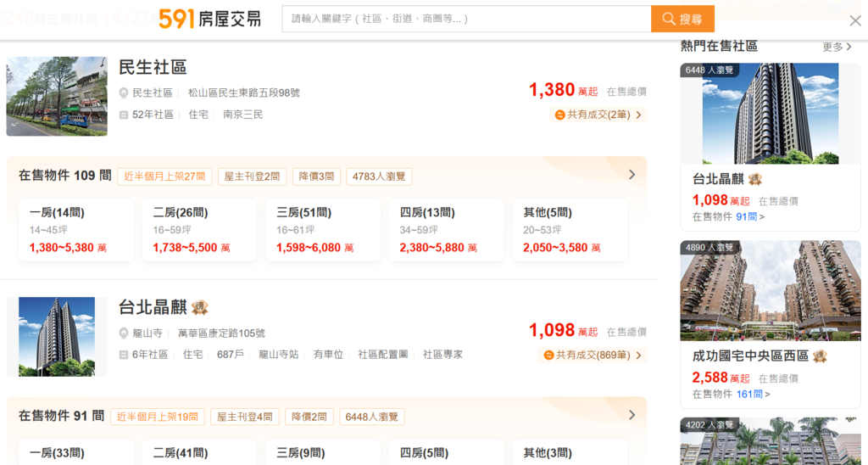Viewport: 868px width, 465px height.
Task: Click the 南京三民 station text
Action: pyautogui.click(x=243, y=115)
